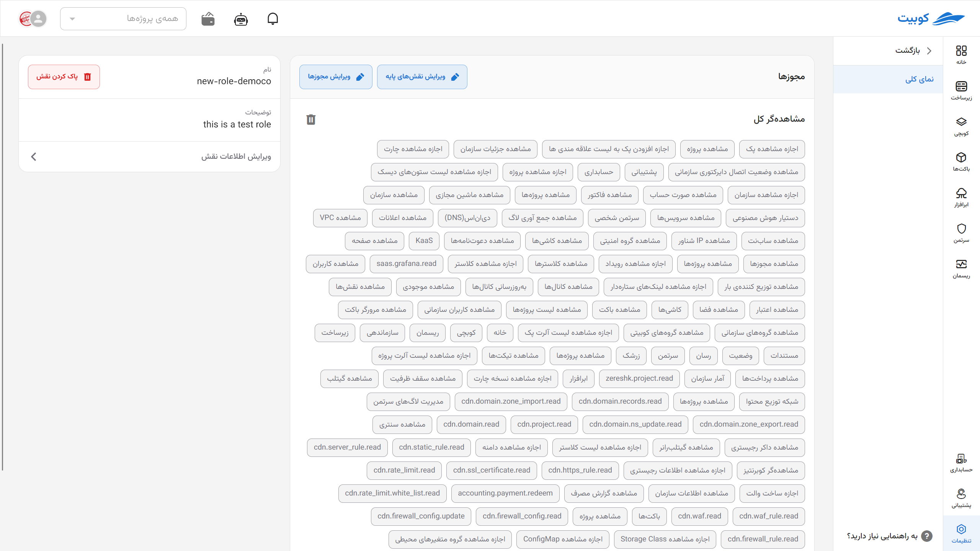This screenshot has width=980, height=551.
Task: Click the مشاهده مجوزها chip
Action: (774, 264)
